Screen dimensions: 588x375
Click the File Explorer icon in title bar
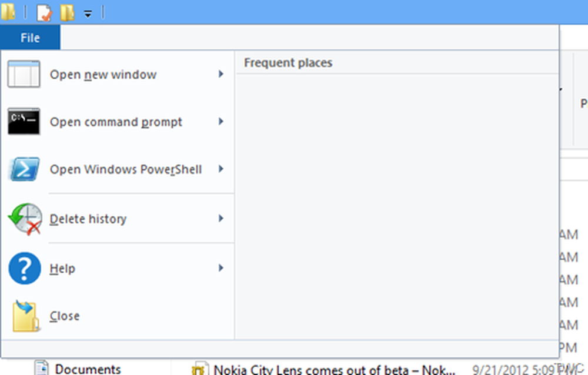pyautogui.click(x=8, y=12)
